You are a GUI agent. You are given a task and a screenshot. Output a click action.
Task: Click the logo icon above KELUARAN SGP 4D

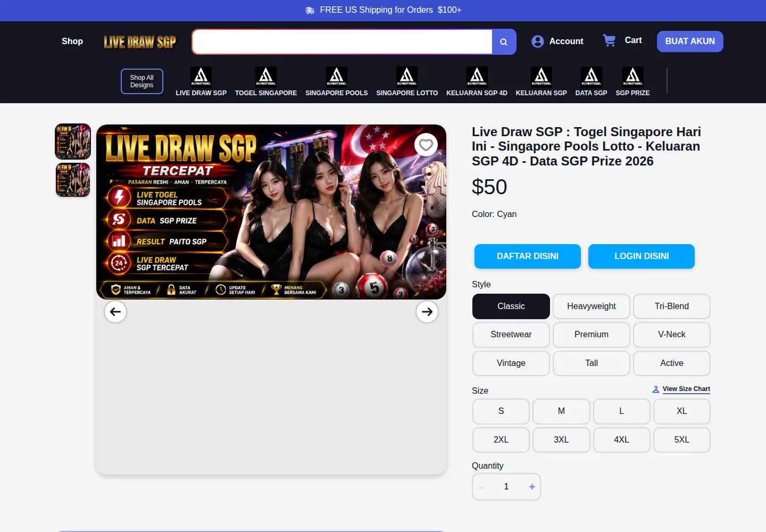[477, 77]
